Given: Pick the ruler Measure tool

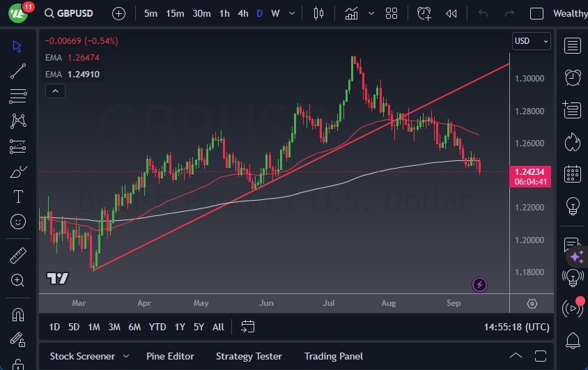Looking at the screenshot, I should 18,256.
